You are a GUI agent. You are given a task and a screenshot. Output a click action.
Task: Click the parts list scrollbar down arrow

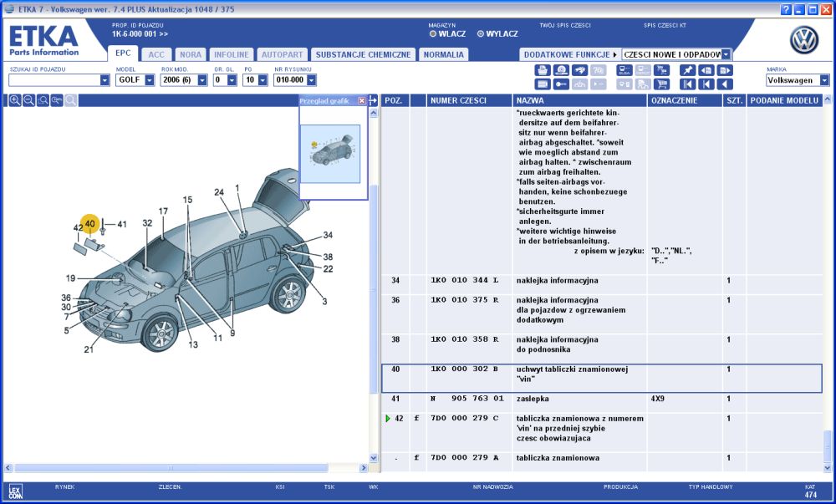pos(828,468)
